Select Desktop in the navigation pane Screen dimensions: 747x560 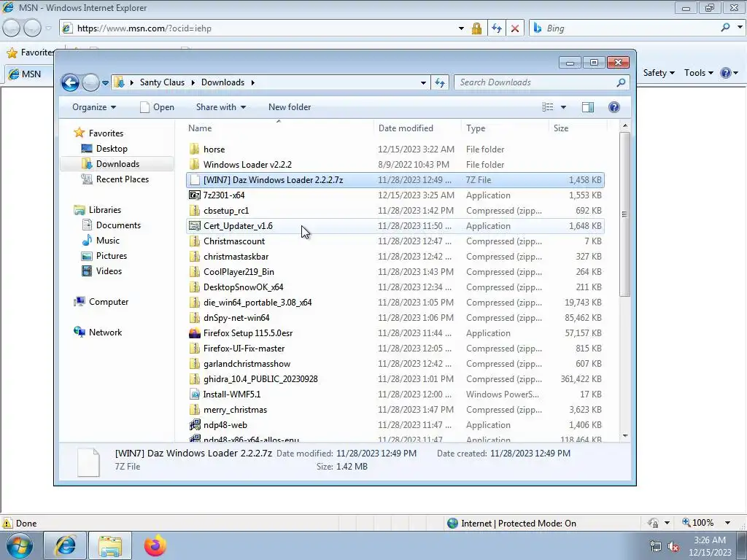(112, 149)
